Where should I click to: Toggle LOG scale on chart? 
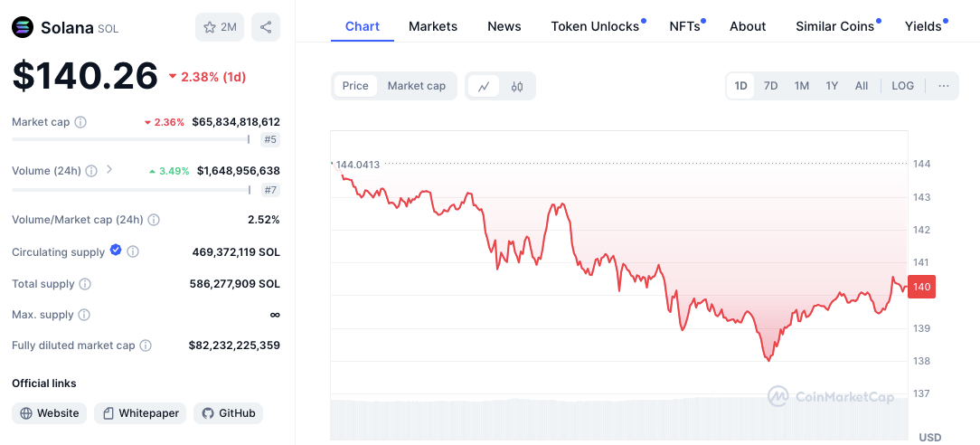click(902, 86)
